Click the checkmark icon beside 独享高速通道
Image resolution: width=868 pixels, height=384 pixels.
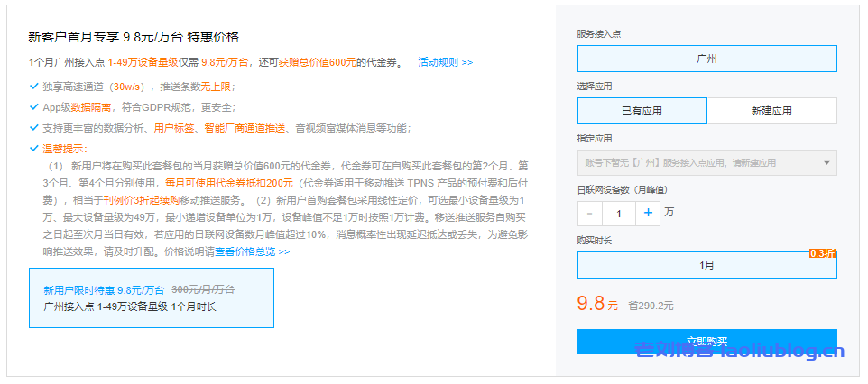tap(33, 87)
